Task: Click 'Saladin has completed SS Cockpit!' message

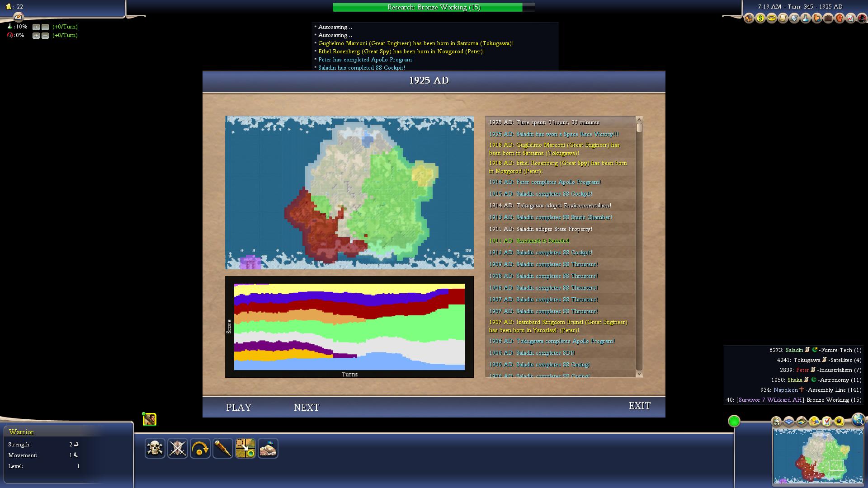Action: click(x=362, y=68)
